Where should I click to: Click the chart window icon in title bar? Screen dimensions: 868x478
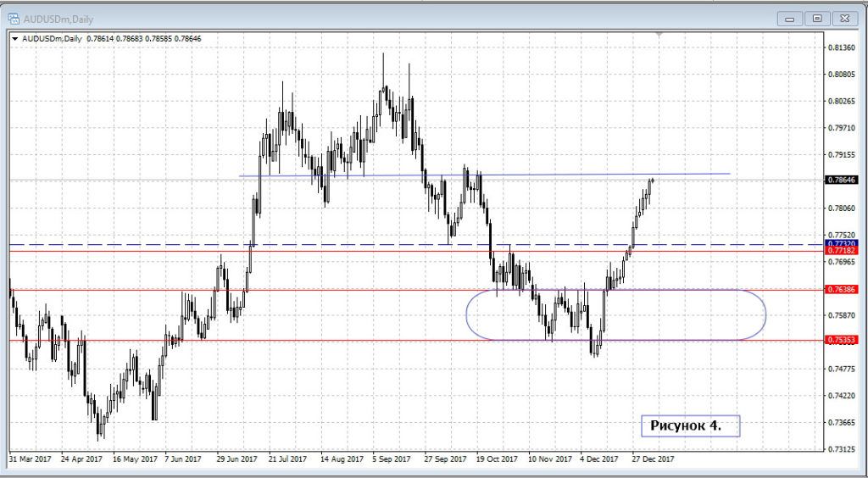pos(14,17)
